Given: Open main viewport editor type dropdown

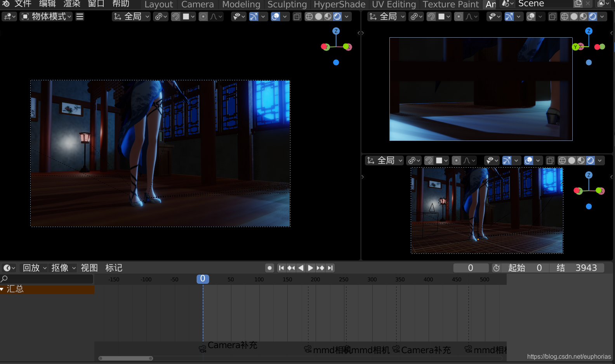Looking at the screenshot, I should click(9, 17).
